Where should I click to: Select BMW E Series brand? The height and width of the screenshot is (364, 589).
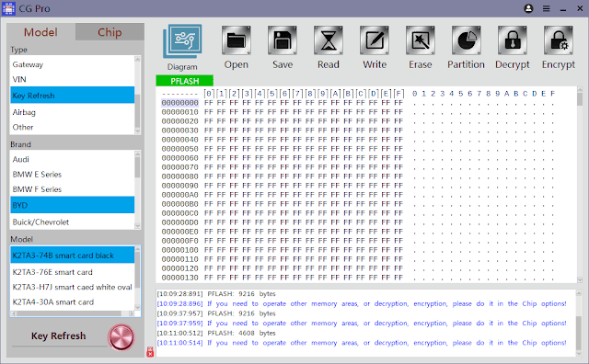72,174
